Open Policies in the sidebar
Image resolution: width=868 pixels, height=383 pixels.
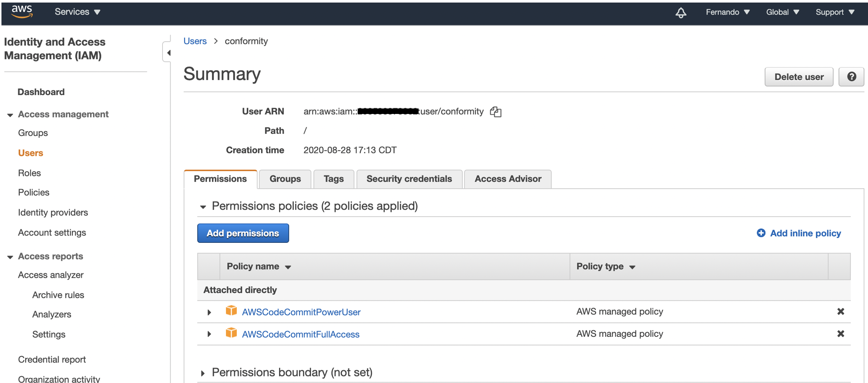pos(34,192)
